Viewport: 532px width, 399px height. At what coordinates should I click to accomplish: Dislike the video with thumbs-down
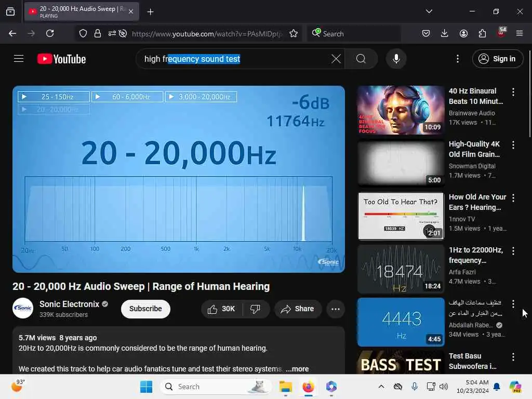coord(256,309)
